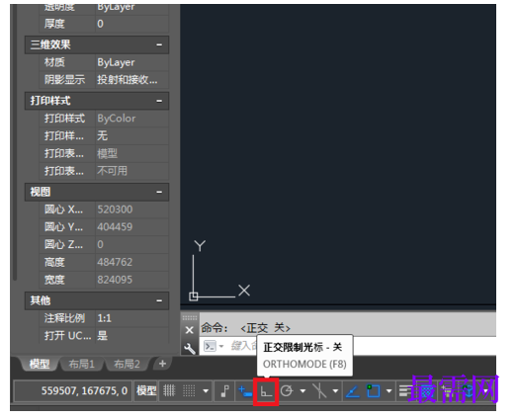518x420 pixels.
Task: Click the infer constraints icon
Action: tap(225, 391)
